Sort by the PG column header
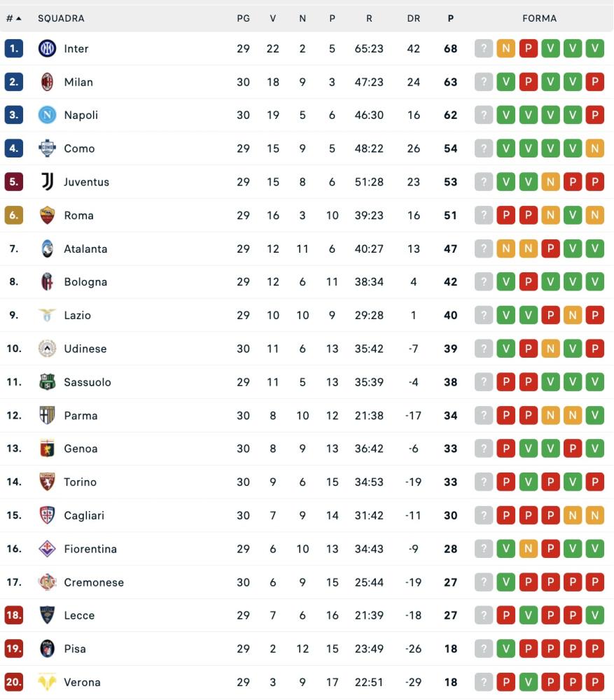Image resolution: width=614 pixels, height=700 pixels. click(x=243, y=18)
